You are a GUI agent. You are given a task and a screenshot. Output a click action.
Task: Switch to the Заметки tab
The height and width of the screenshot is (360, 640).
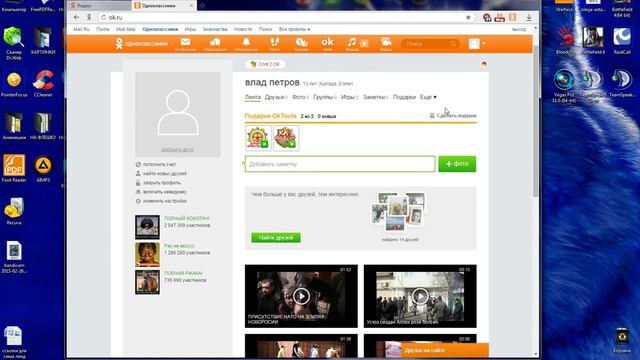pyautogui.click(x=375, y=97)
